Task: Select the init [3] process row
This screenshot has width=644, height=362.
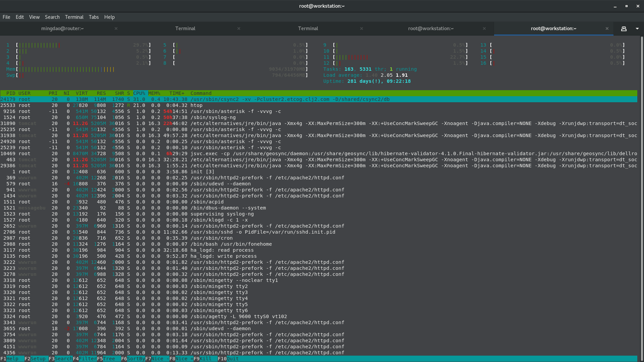Action: 319,172
